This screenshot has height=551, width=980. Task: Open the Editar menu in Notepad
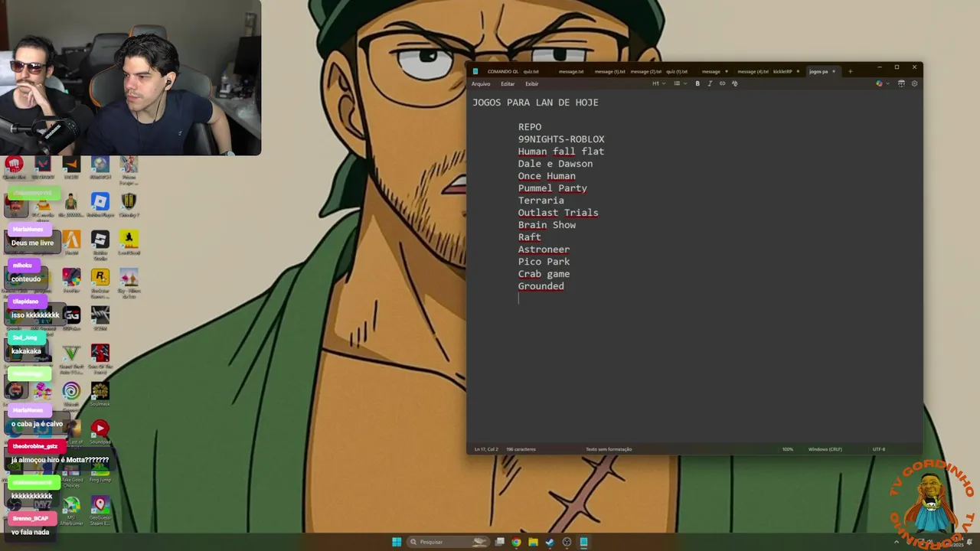508,83
